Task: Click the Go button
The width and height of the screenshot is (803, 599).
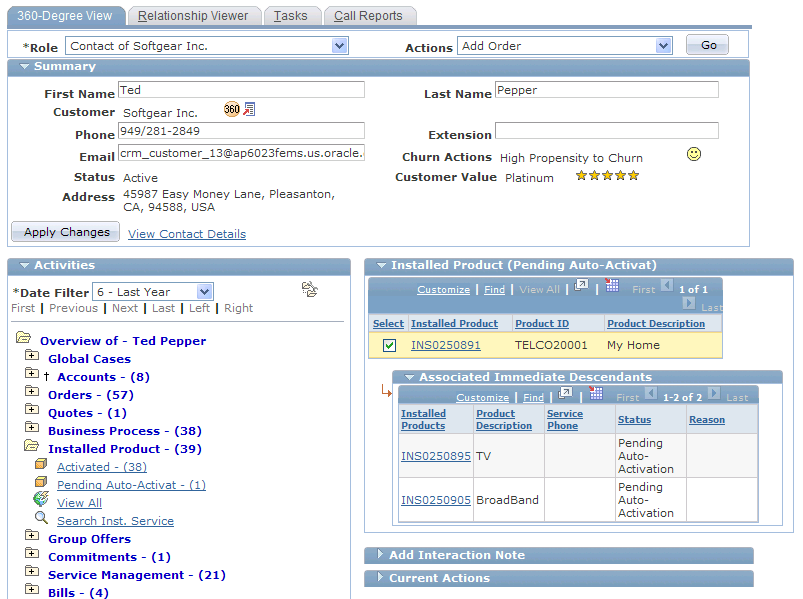Action: point(708,45)
